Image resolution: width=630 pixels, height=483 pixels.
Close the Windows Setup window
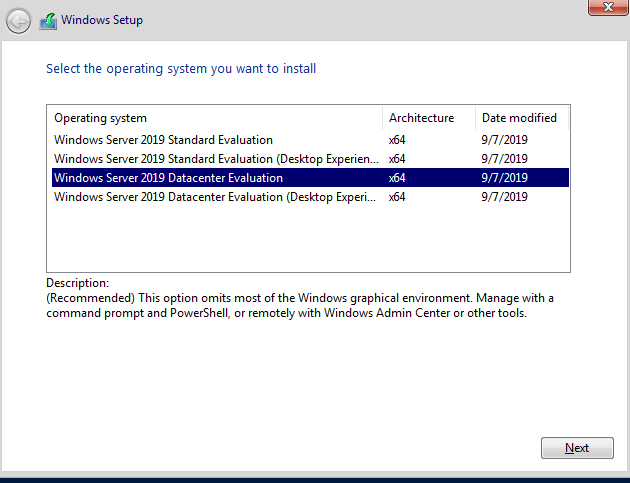click(x=602, y=7)
